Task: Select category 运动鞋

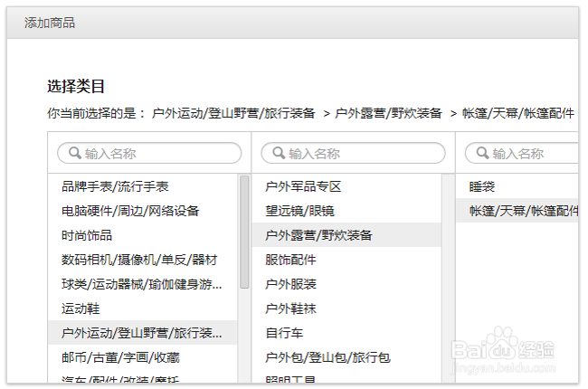Action: [x=143, y=308]
